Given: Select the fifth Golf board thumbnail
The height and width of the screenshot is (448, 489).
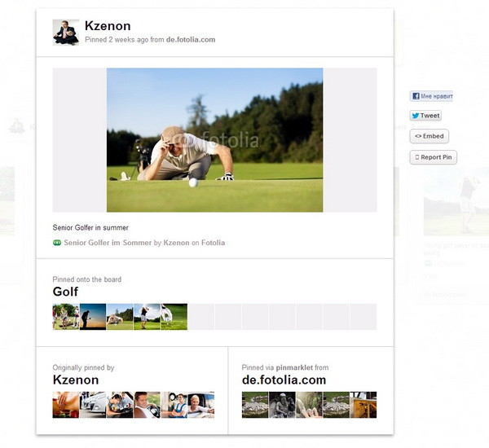Looking at the screenshot, I should point(174,317).
